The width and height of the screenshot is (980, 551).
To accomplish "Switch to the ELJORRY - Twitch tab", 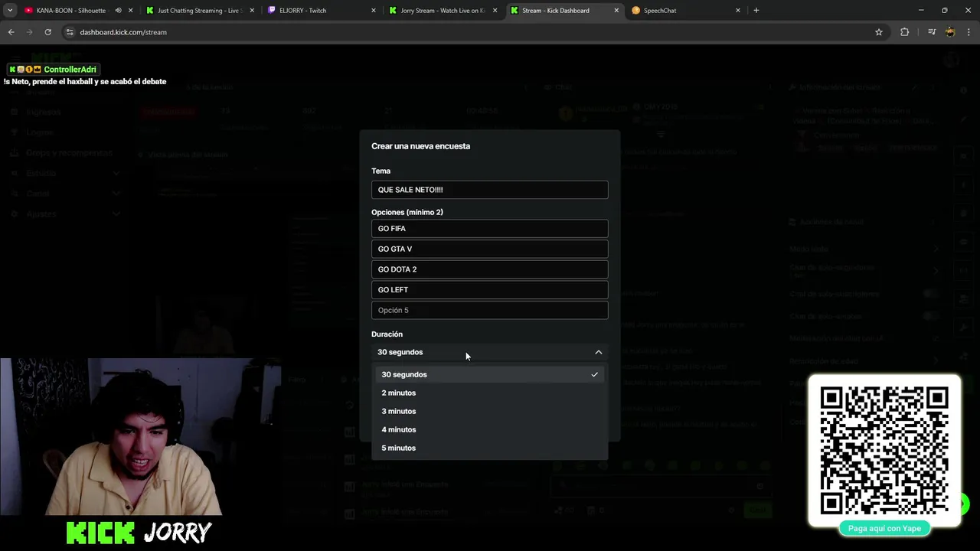I will tap(322, 11).
